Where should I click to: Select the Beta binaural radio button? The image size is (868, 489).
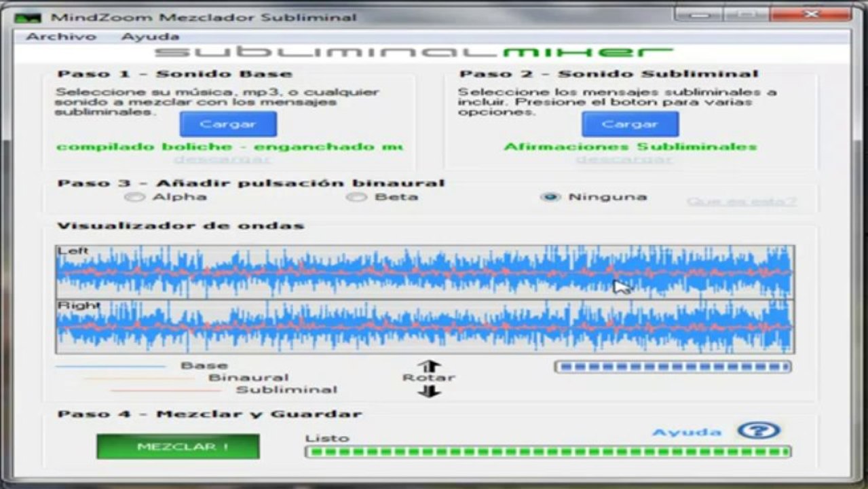356,197
